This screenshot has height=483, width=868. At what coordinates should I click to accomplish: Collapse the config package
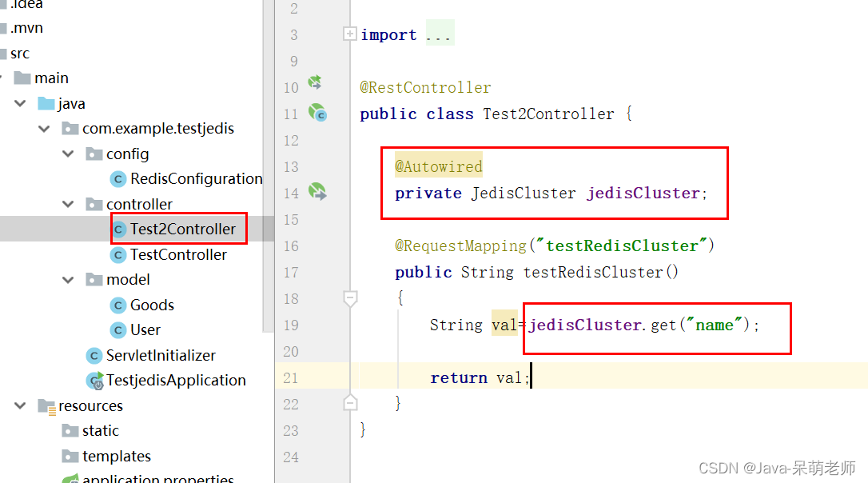pyautogui.click(x=68, y=154)
